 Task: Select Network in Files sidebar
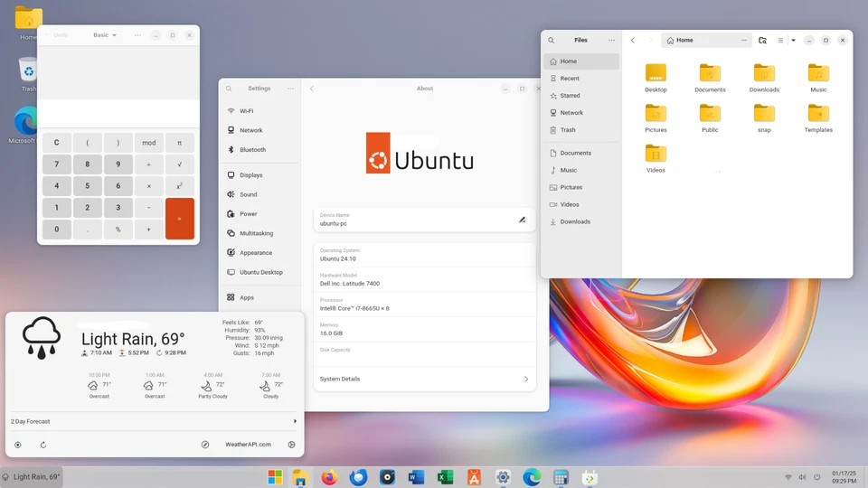point(581,113)
